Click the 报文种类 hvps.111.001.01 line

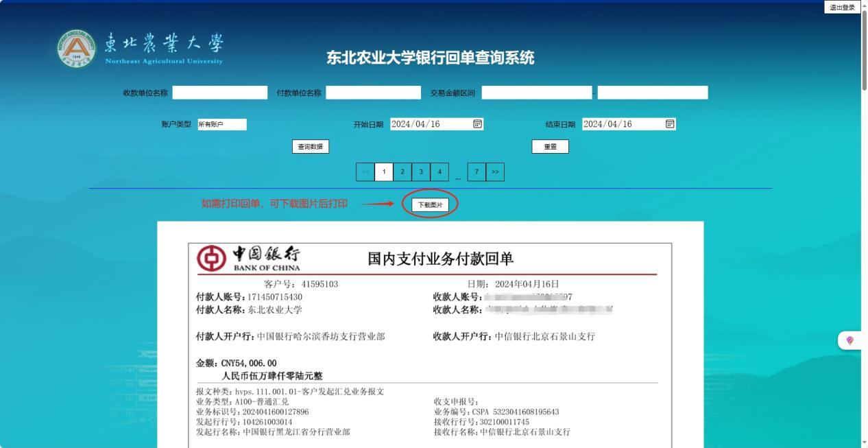click(290, 392)
